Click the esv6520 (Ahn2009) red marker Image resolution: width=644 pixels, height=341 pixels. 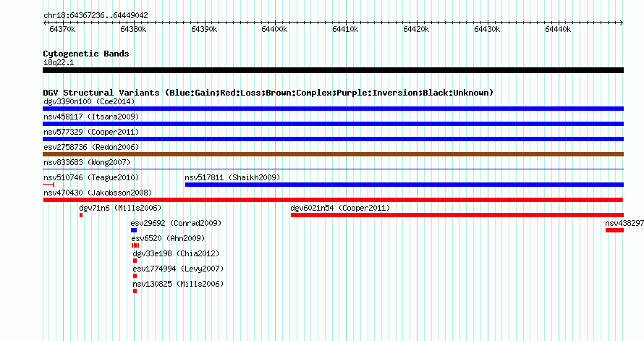[x=135, y=245]
